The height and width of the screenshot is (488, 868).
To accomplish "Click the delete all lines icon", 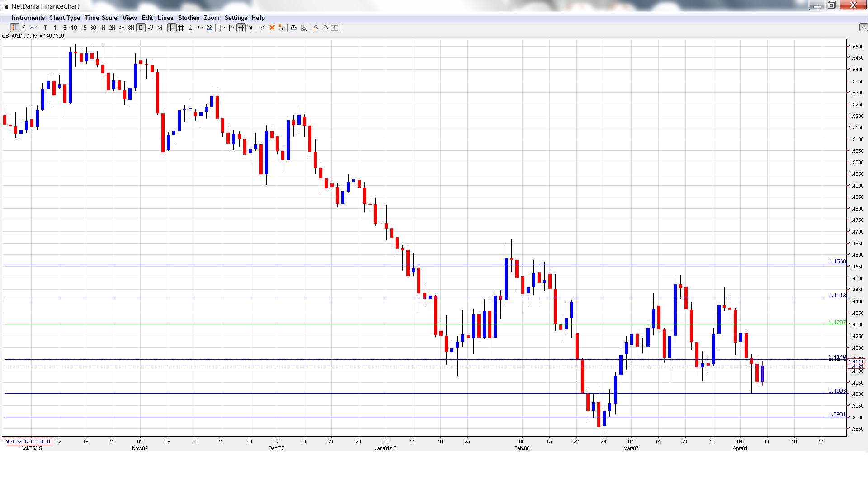I will [x=282, y=28].
